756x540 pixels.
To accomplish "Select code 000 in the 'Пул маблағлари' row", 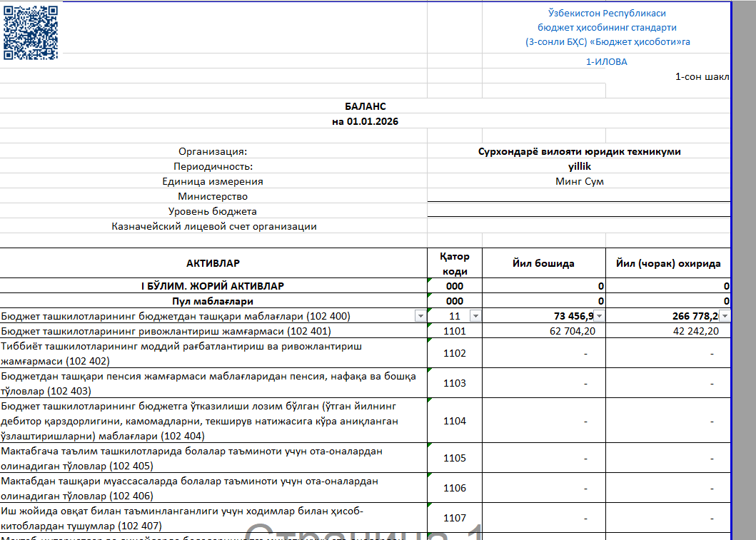I will (455, 301).
